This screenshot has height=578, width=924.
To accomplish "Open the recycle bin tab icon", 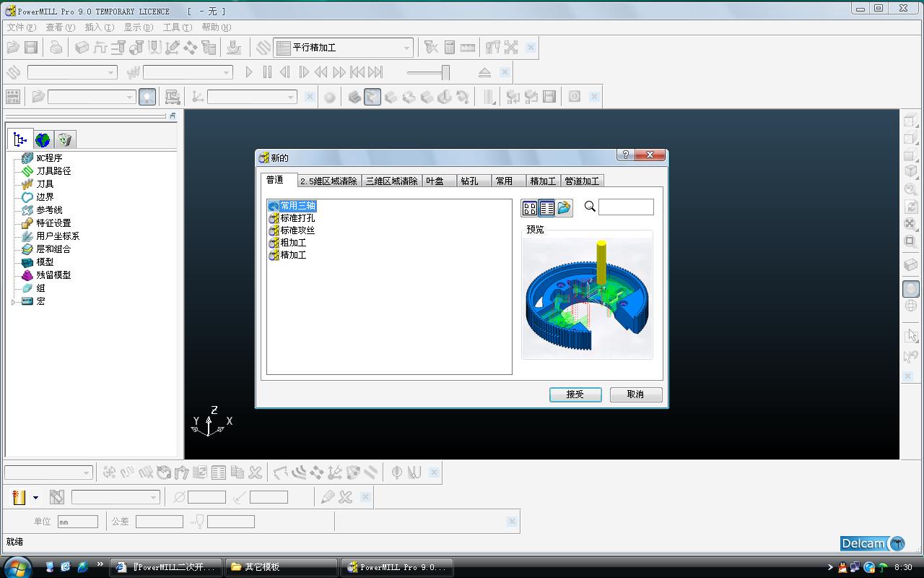I will click(x=65, y=139).
